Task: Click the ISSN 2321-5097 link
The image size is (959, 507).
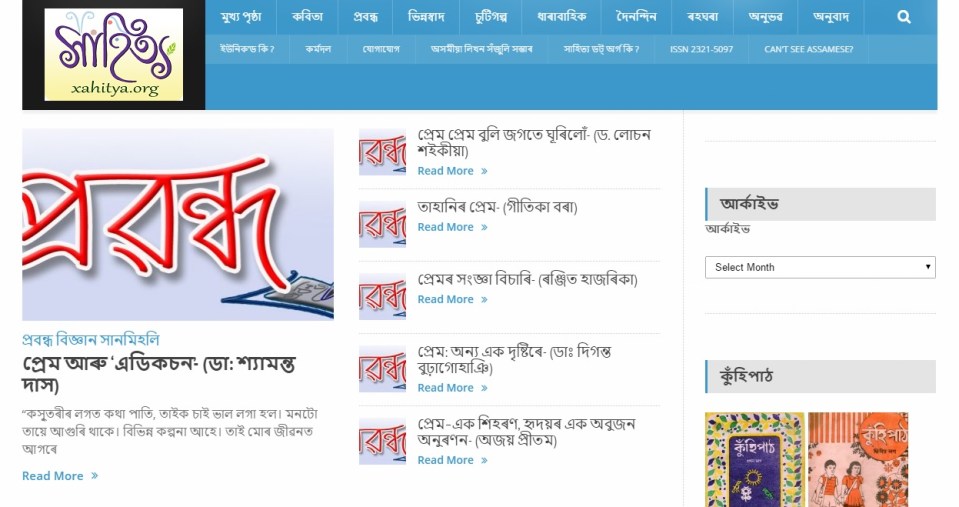Action: click(x=701, y=50)
